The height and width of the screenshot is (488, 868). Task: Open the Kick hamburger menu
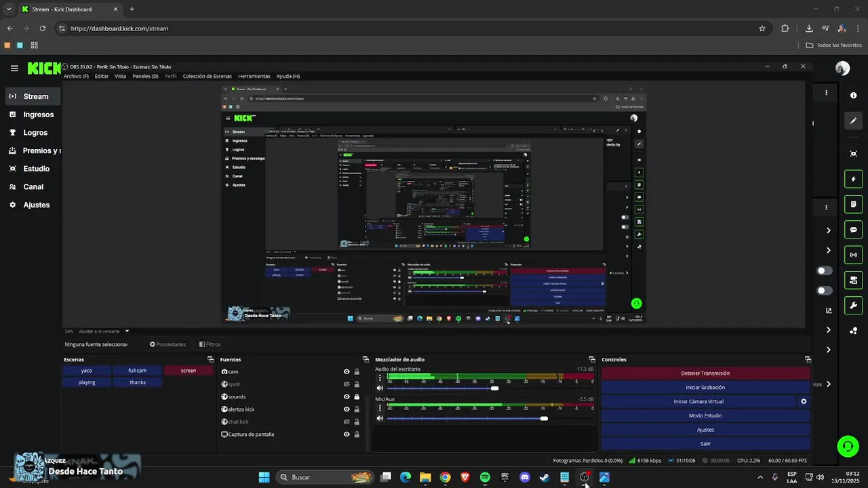click(x=14, y=68)
